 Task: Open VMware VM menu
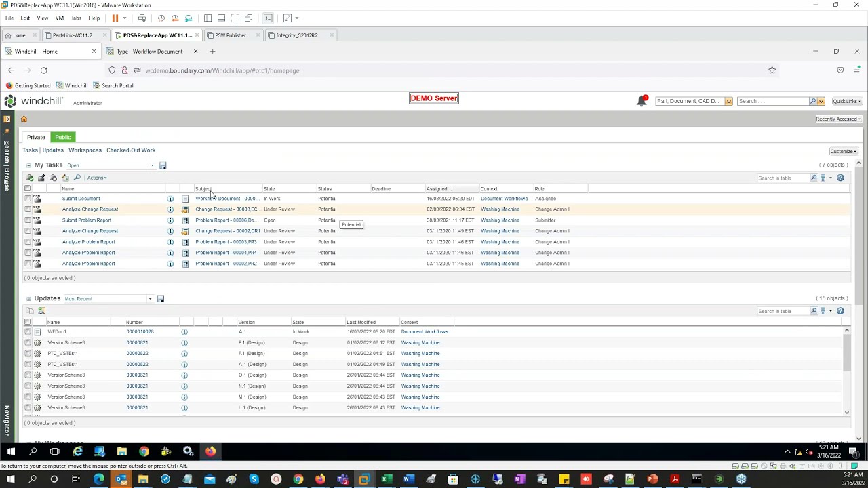[60, 18]
